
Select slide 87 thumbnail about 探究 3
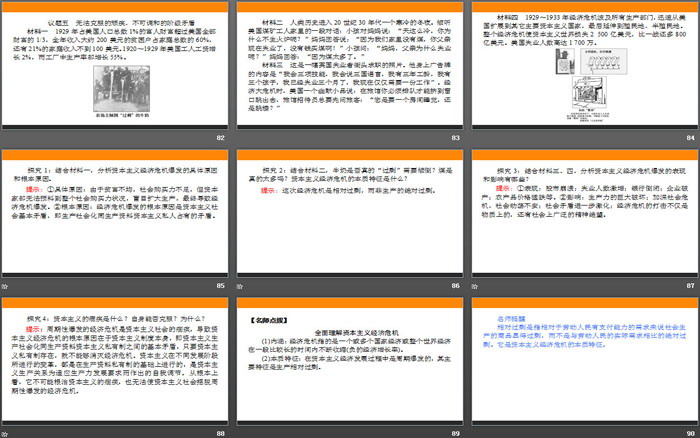click(585, 213)
